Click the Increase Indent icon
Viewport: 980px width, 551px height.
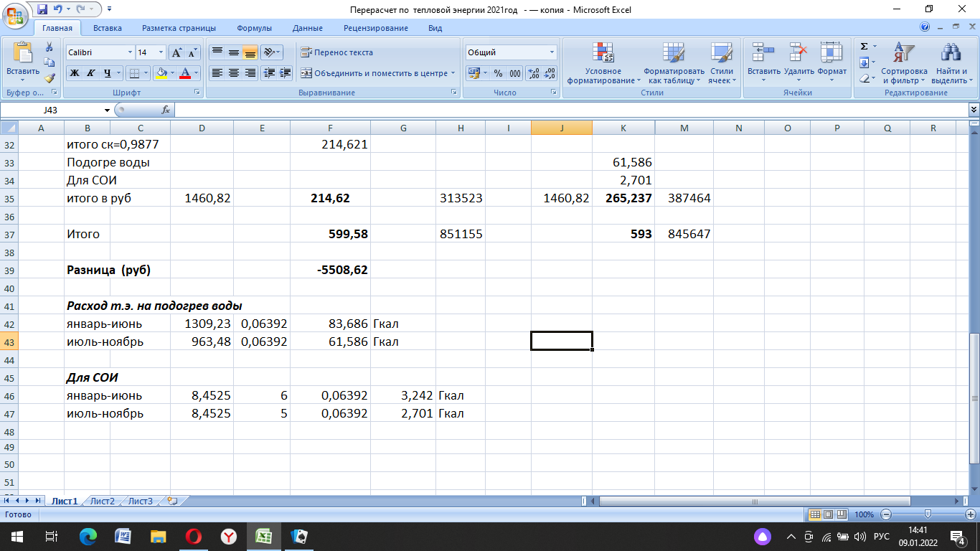[286, 73]
